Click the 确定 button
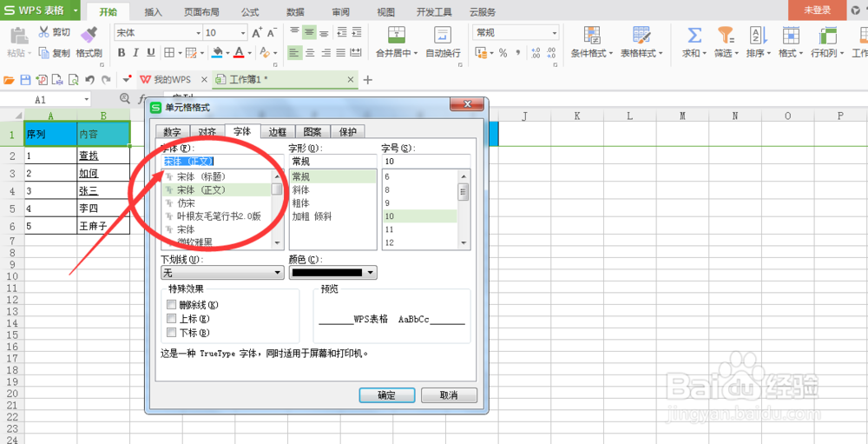This screenshot has height=444, width=868. tap(387, 395)
